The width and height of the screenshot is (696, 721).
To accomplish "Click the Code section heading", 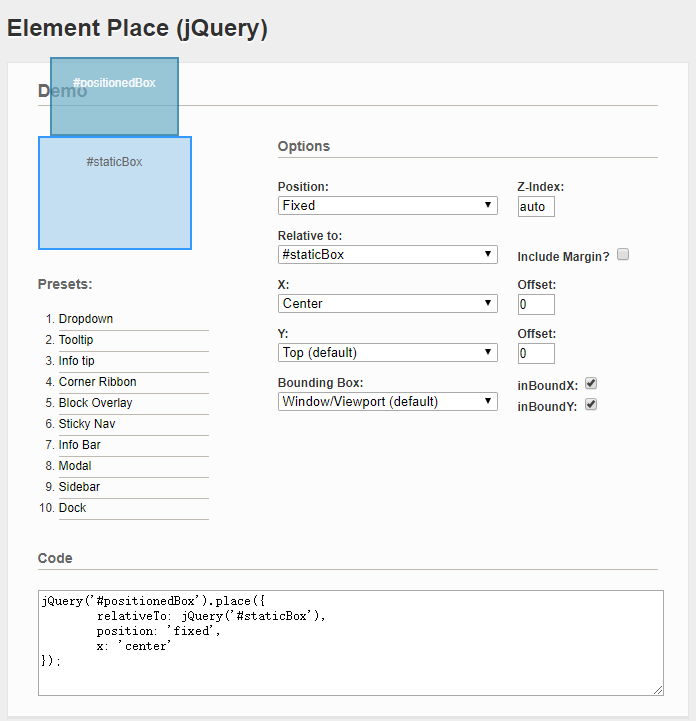I will (x=55, y=558).
